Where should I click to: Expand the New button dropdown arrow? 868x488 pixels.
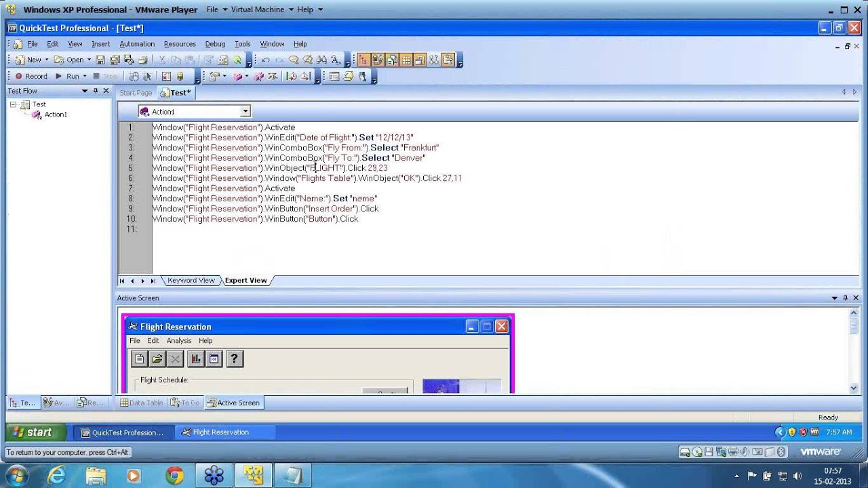[47, 60]
